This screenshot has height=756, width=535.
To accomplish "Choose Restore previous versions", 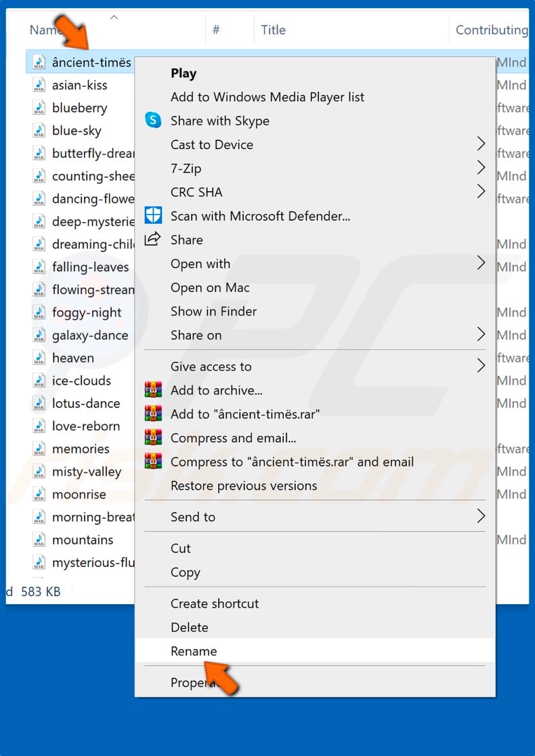I will point(315,486).
